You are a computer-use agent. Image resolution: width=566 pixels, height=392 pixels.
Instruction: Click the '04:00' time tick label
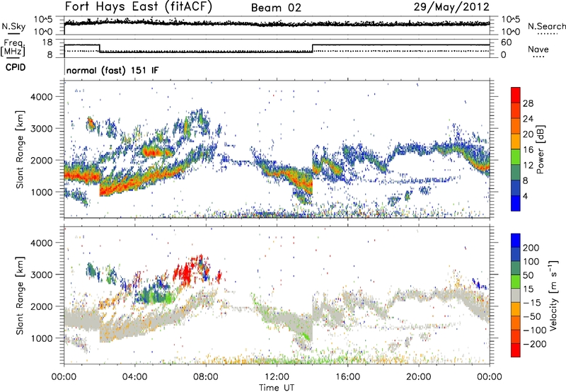tap(134, 377)
